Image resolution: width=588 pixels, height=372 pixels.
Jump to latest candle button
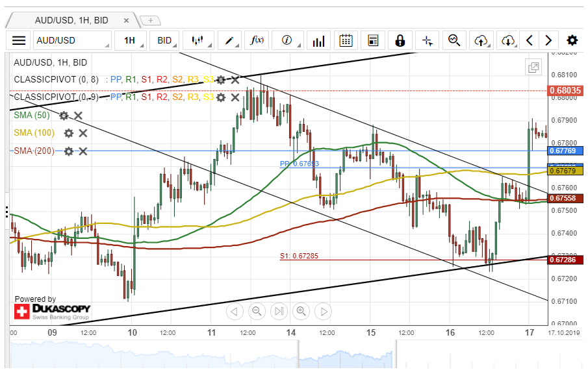[279, 312]
